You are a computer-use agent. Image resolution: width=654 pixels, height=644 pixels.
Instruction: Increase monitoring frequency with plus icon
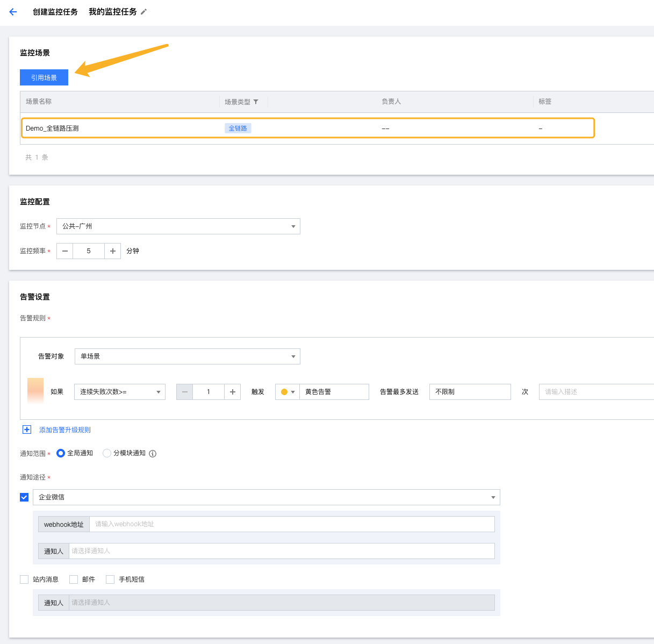pyautogui.click(x=112, y=251)
